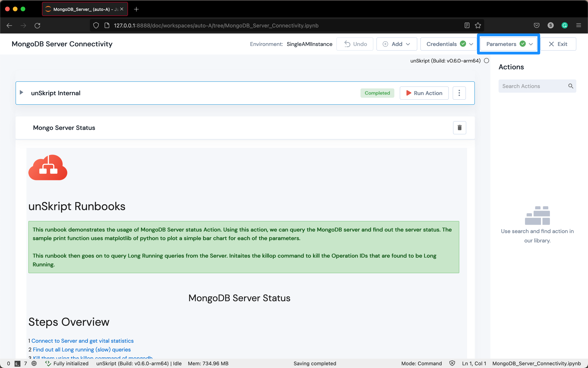Click the 'Mode: Command' status bar entry
This screenshot has width=588, height=368.
pyautogui.click(x=422, y=363)
